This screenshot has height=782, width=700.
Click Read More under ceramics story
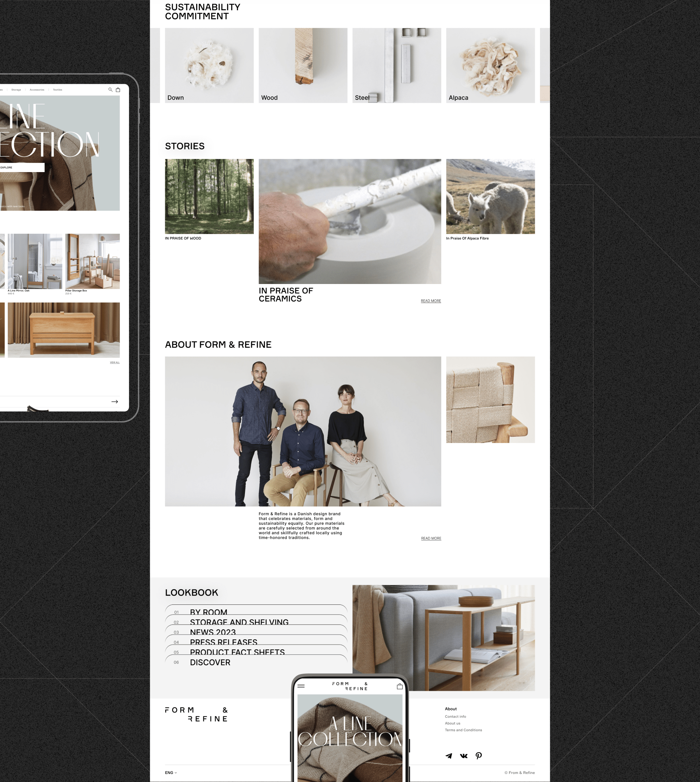point(431,301)
